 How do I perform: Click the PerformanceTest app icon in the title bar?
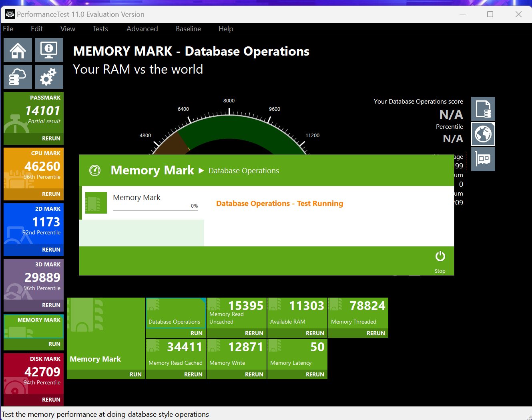10,14
